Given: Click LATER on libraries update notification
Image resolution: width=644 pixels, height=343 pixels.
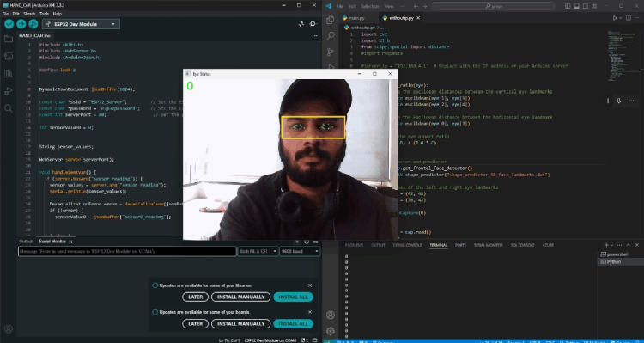Looking at the screenshot, I should 196,297.
